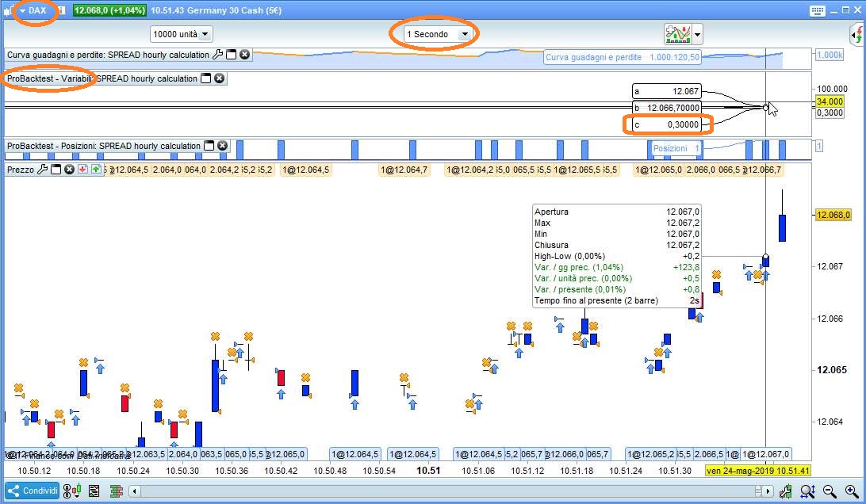The height and width of the screenshot is (504, 866).
Task: Click the 12.065 price axis label
Action: pos(831,369)
